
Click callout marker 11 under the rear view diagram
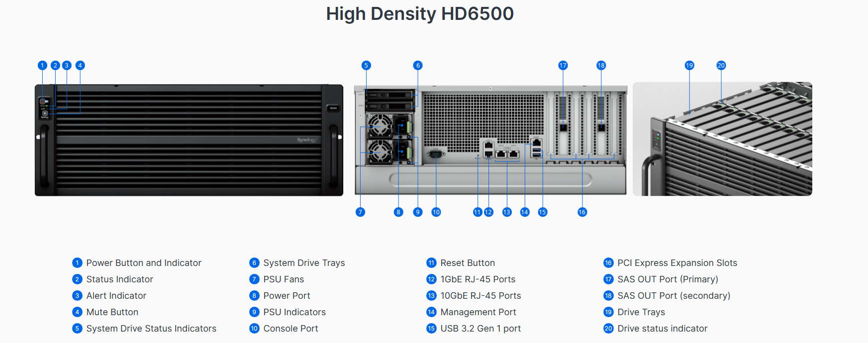click(x=478, y=212)
